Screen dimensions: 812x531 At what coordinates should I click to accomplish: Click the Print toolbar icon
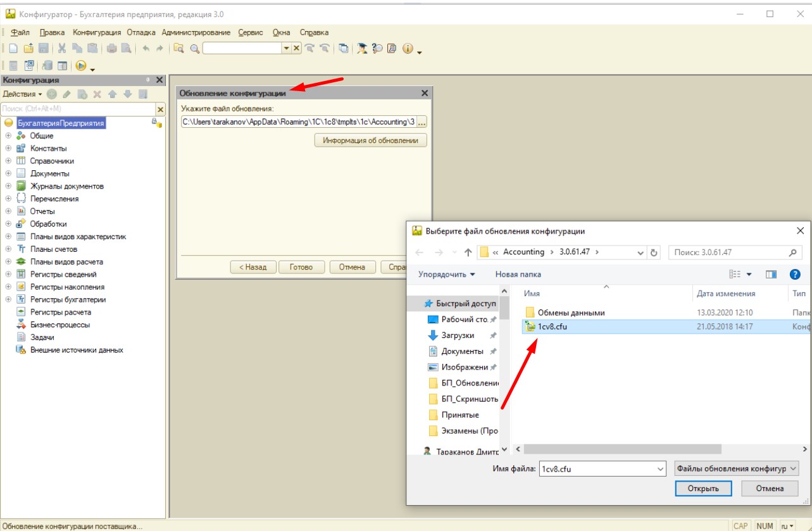(x=111, y=48)
